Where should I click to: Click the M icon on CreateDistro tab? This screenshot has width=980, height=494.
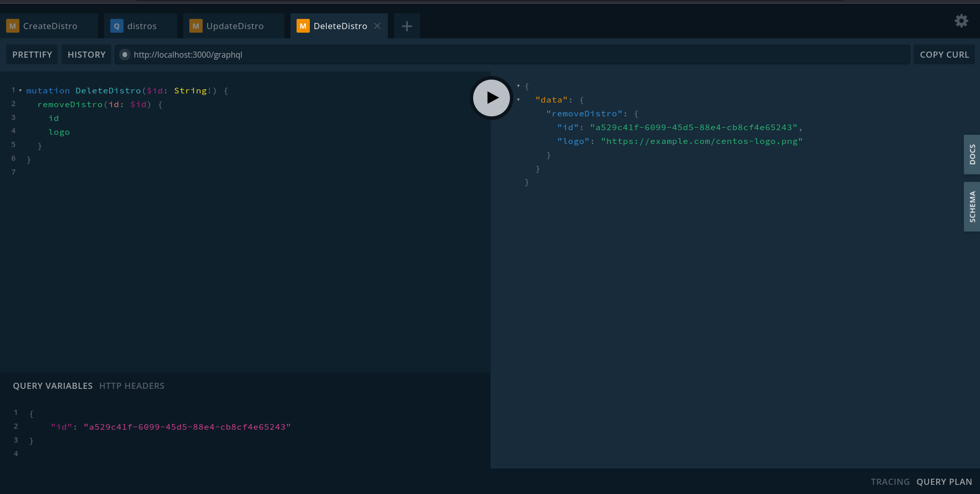click(x=13, y=26)
